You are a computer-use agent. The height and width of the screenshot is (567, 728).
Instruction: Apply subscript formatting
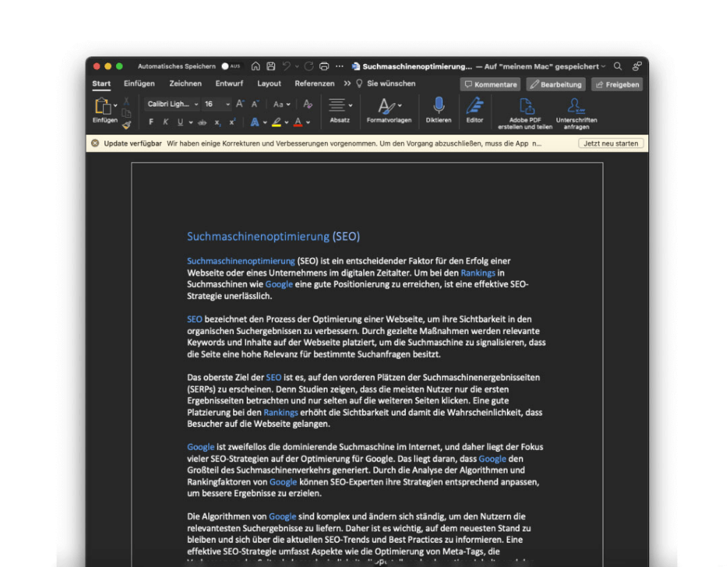(216, 121)
